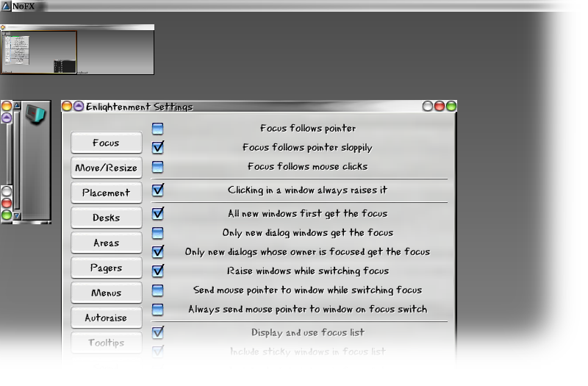This screenshot has width=588, height=386.
Task: Enable Focus follows mouse clicks
Action: pyautogui.click(x=158, y=167)
